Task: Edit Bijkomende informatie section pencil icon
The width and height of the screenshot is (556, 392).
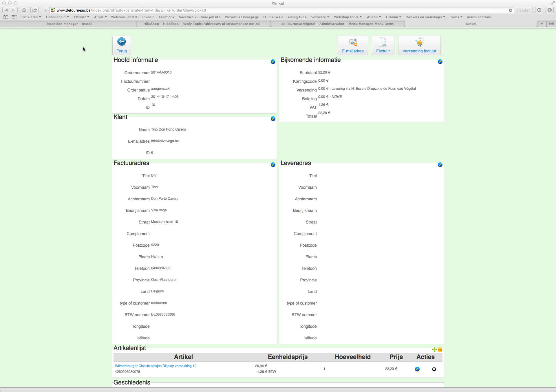Action: [440, 62]
